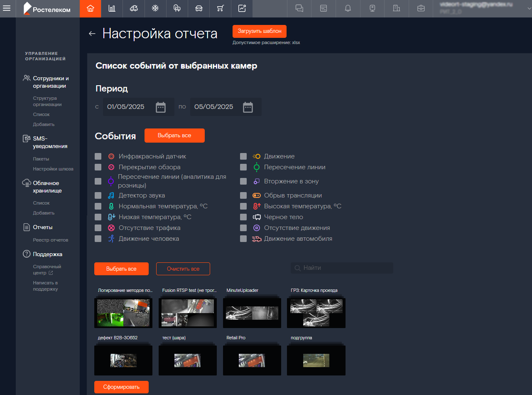Open notifications bell icon
This screenshot has height=395, width=532.
click(x=348, y=8)
